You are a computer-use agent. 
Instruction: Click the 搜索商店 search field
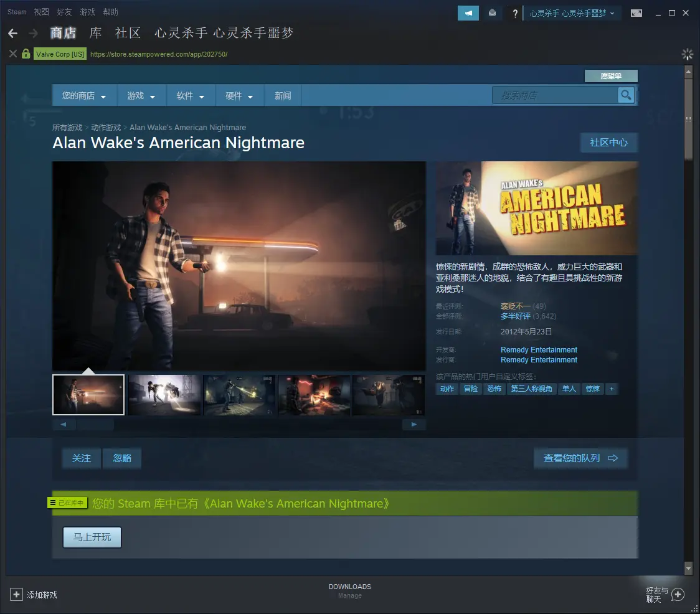pos(556,95)
